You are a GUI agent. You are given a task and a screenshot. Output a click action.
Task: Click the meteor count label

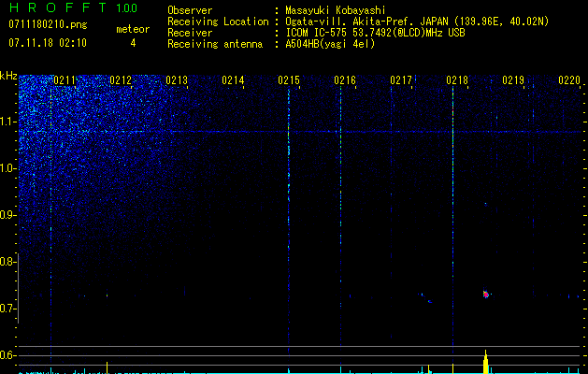pos(133,29)
